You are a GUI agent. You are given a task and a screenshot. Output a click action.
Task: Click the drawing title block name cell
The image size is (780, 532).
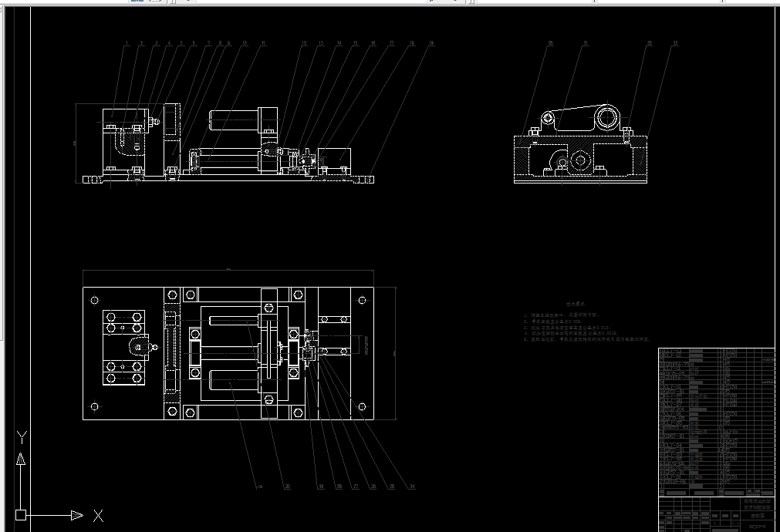(757, 516)
